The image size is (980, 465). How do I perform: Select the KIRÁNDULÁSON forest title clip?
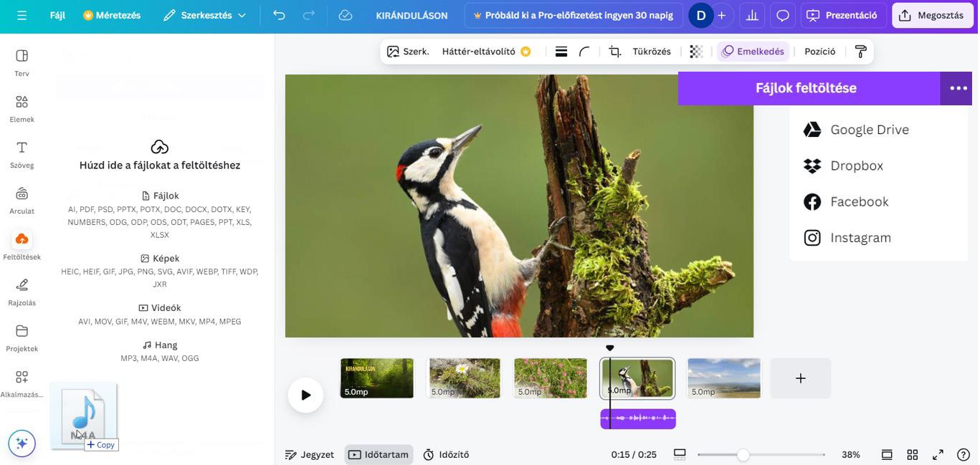pyautogui.click(x=377, y=378)
